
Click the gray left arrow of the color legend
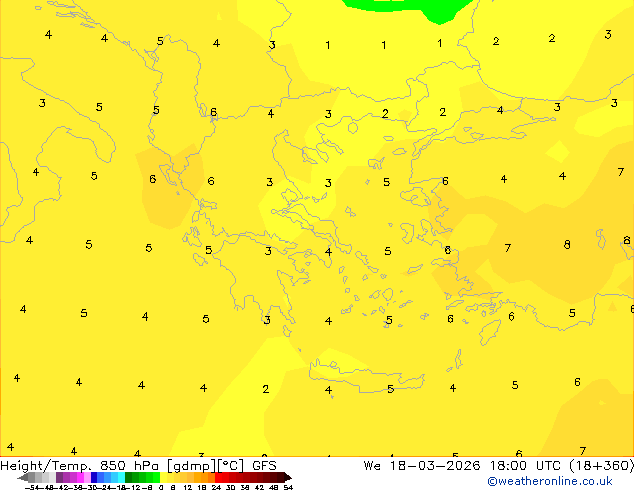[23, 478]
